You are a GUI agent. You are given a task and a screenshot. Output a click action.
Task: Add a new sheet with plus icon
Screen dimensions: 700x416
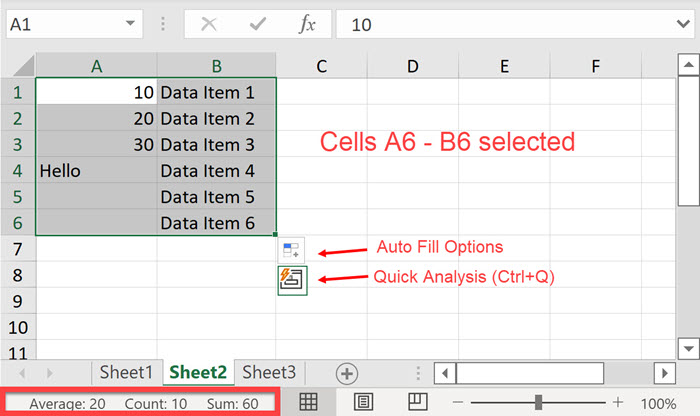(347, 374)
